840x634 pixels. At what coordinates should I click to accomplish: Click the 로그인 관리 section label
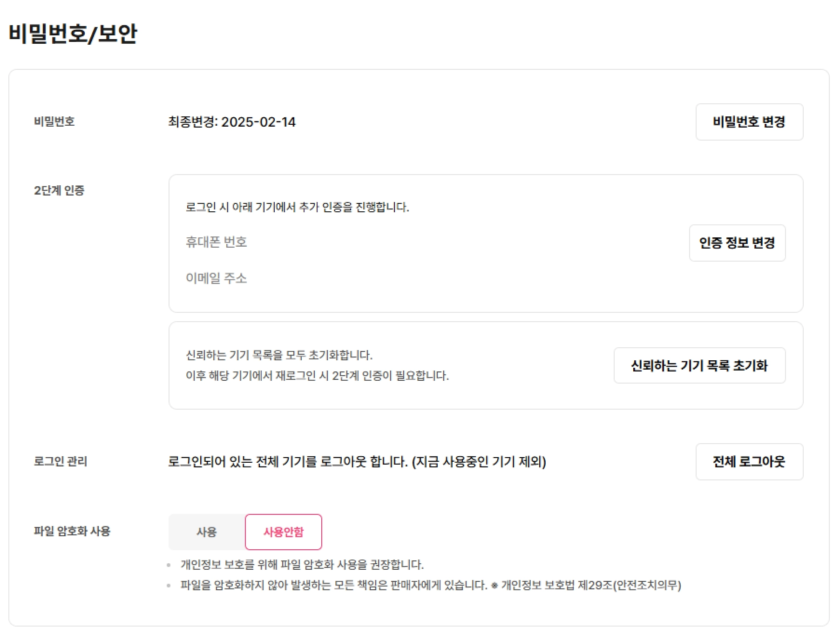tap(61, 461)
